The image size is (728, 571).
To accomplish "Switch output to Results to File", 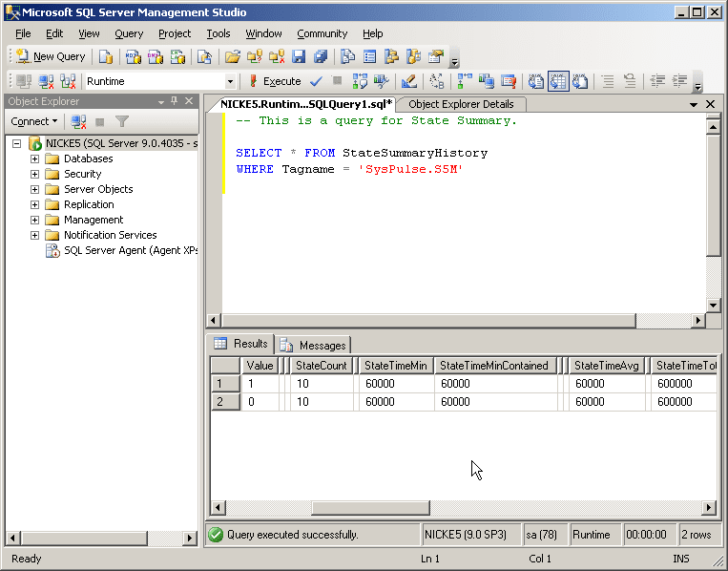I will (580, 81).
